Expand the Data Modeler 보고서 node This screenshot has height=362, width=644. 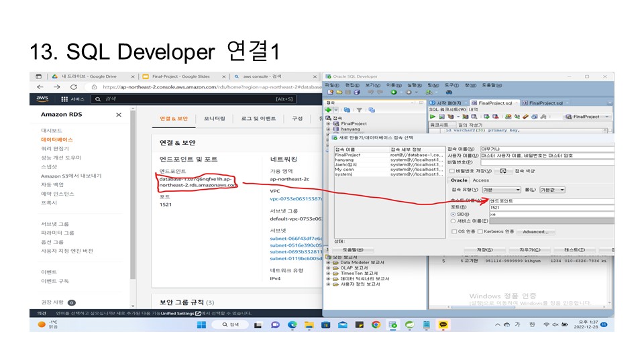[329, 263]
